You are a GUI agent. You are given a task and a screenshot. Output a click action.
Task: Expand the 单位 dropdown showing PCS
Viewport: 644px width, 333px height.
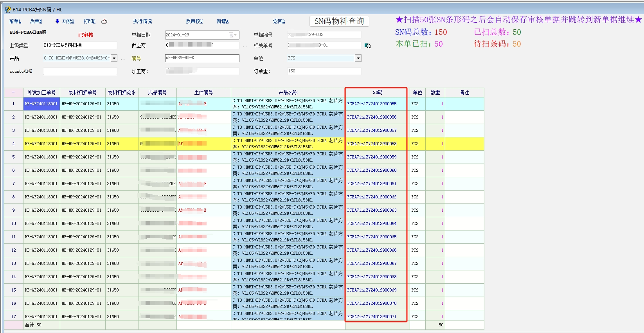pos(358,58)
